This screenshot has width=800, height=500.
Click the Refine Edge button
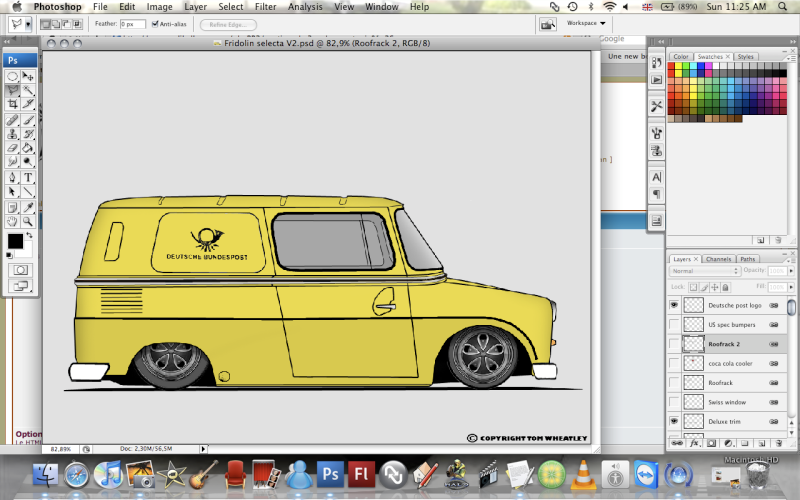coord(228,24)
